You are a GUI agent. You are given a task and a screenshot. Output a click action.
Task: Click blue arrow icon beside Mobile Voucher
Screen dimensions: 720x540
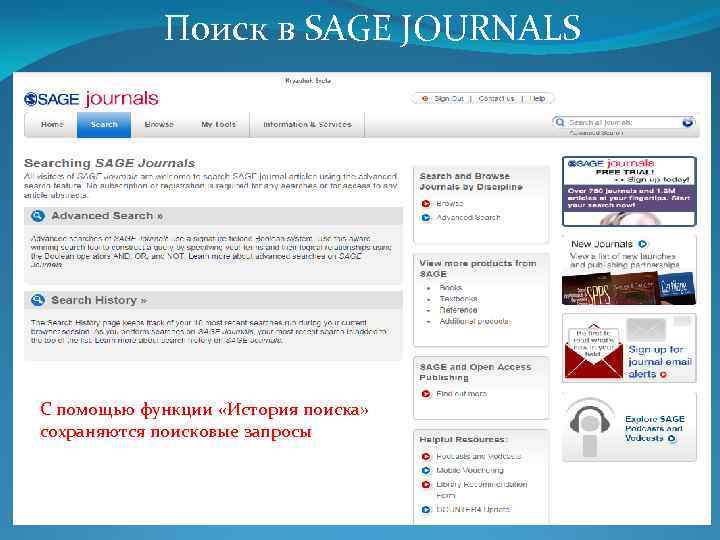(x=426, y=471)
